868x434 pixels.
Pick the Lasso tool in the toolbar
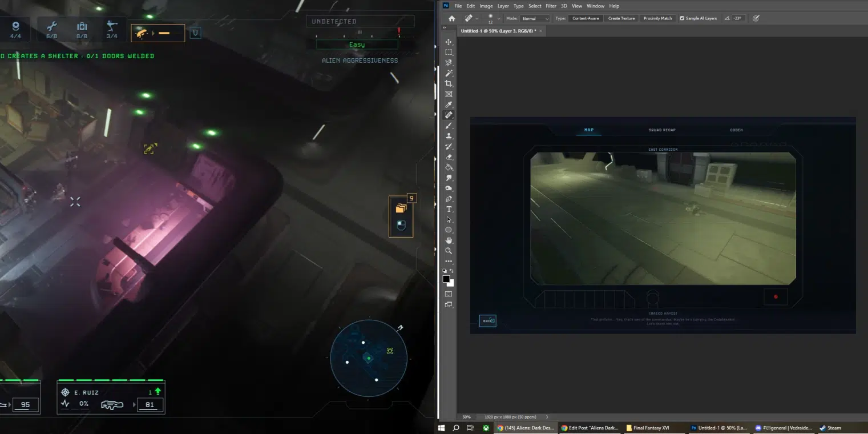click(x=449, y=63)
